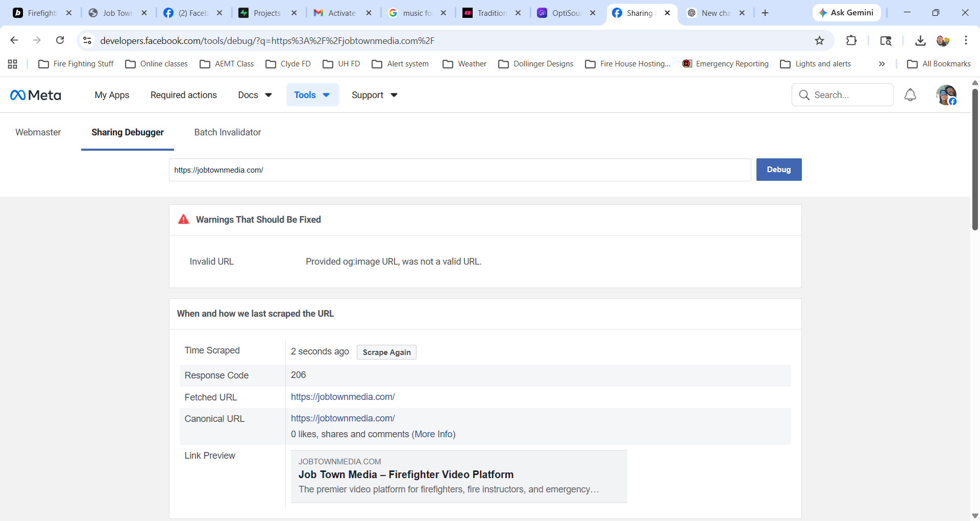Screen dimensions: 980x521
Task: Open a new browser tab
Action: coord(765,13)
